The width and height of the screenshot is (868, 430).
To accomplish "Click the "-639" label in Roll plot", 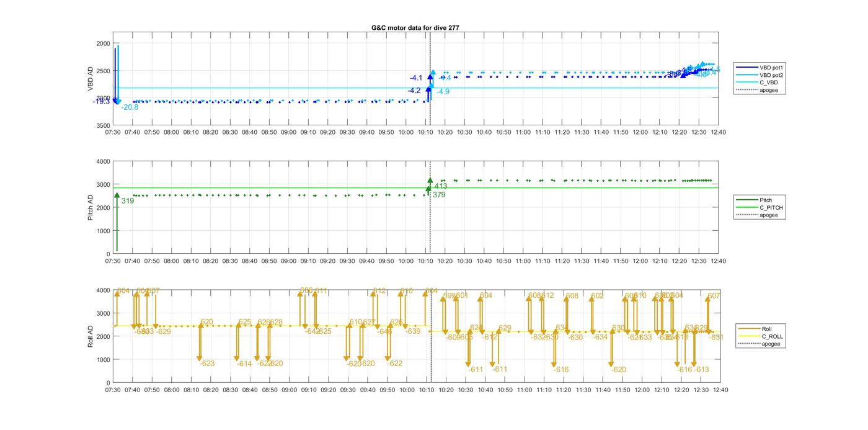I will (413, 331).
